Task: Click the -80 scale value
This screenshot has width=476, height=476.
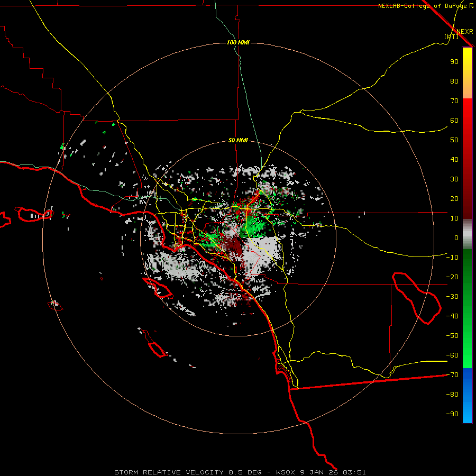Action: 452,395
